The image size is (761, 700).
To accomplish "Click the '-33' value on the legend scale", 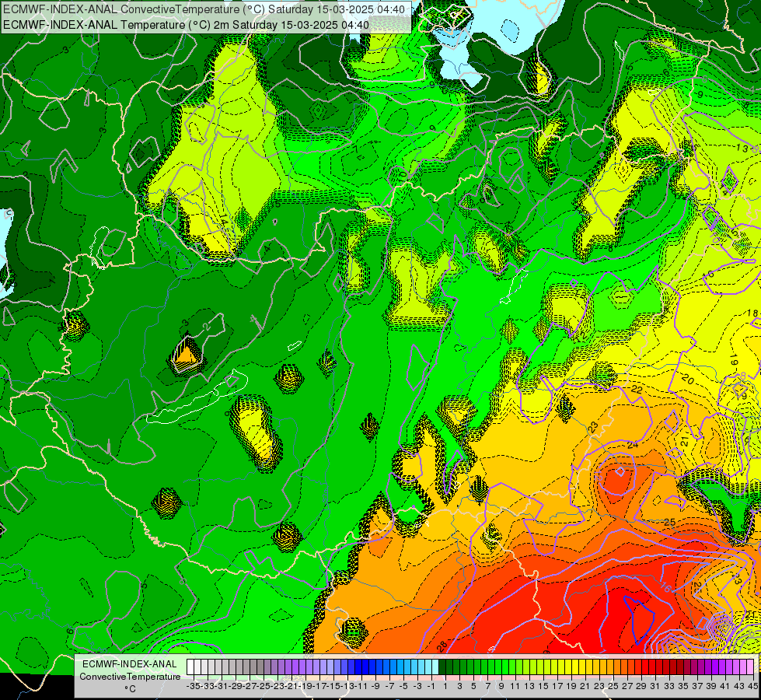I will [x=208, y=687].
